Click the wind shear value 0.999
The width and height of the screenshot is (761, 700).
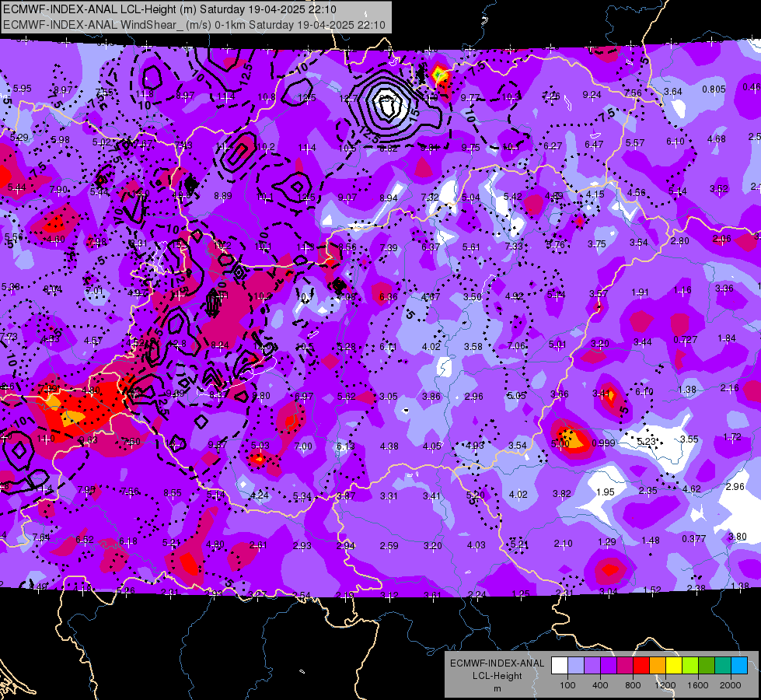604,443
